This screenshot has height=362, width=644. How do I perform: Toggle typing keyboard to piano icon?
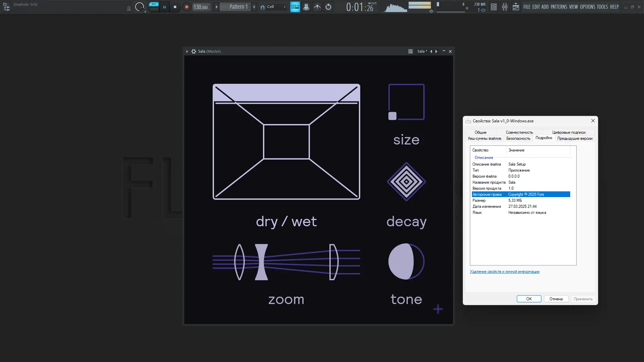tap(295, 7)
